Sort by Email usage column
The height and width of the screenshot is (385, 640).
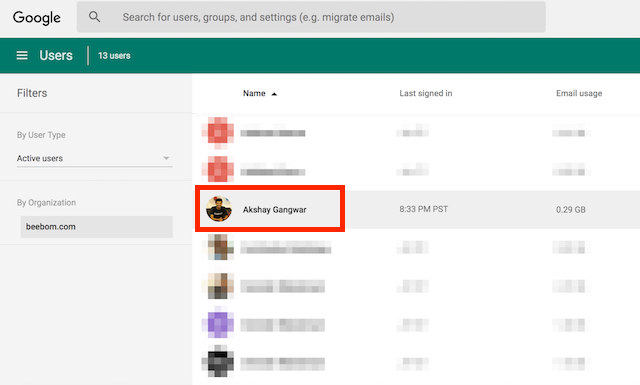(x=579, y=93)
